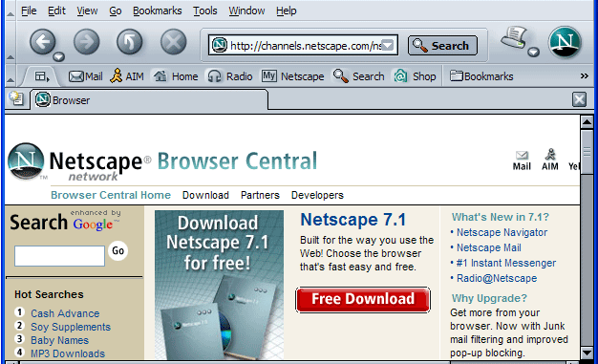This screenshot has height=364, width=598.
Task: Click the toolbar Search button
Action: point(442,46)
